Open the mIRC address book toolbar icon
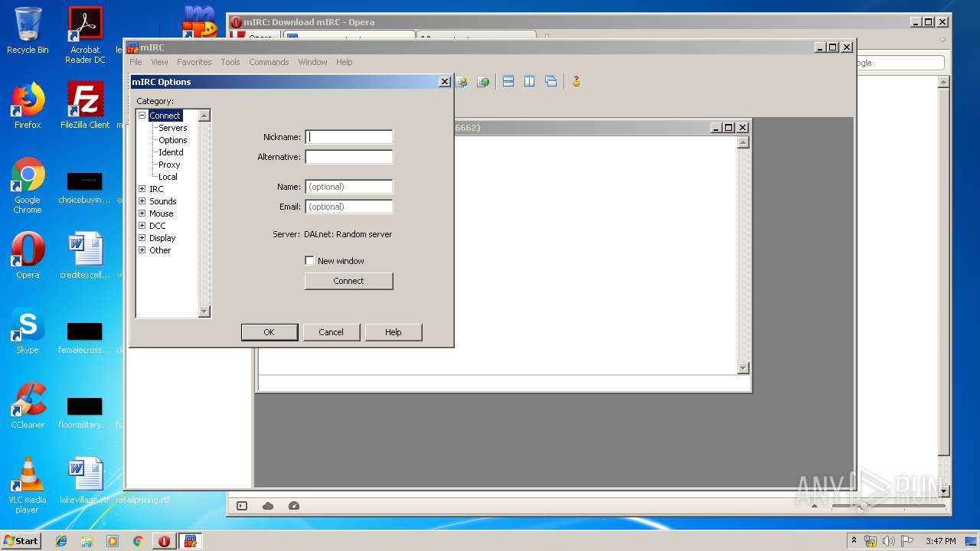 462,81
